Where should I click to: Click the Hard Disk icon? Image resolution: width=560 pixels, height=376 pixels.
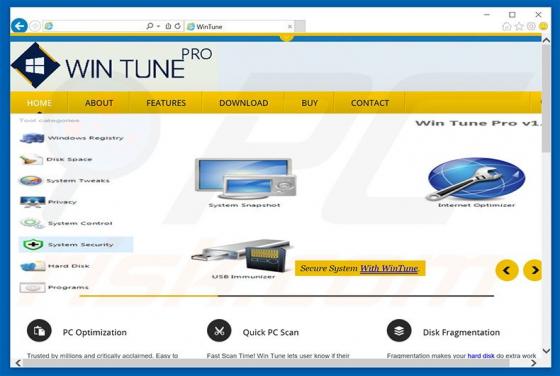(x=33, y=266)
